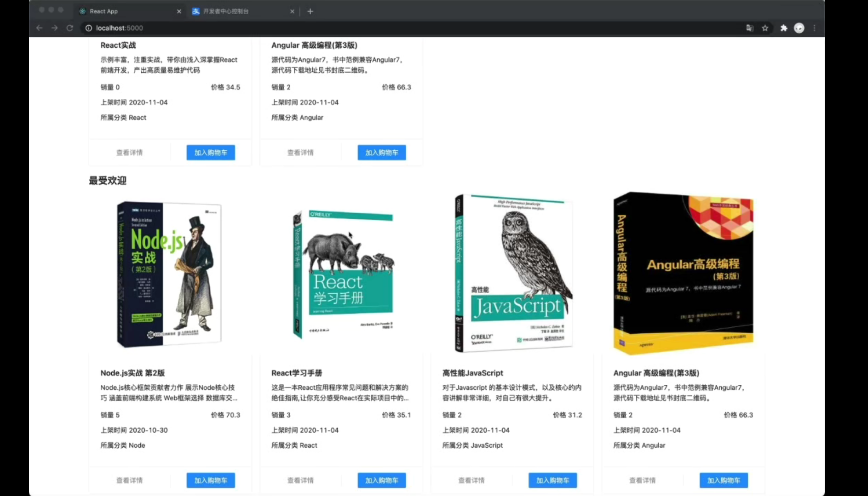Click the translate page icon

tap(750, 28)
